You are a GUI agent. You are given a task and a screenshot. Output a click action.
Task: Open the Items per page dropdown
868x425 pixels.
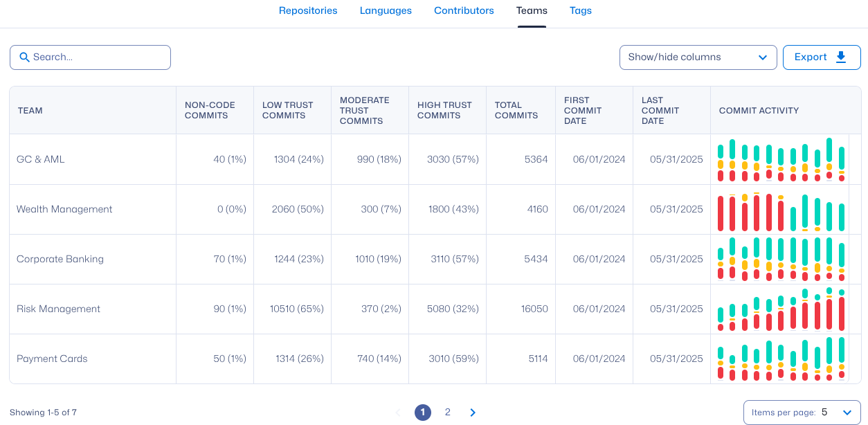click(x=802, y=413)
